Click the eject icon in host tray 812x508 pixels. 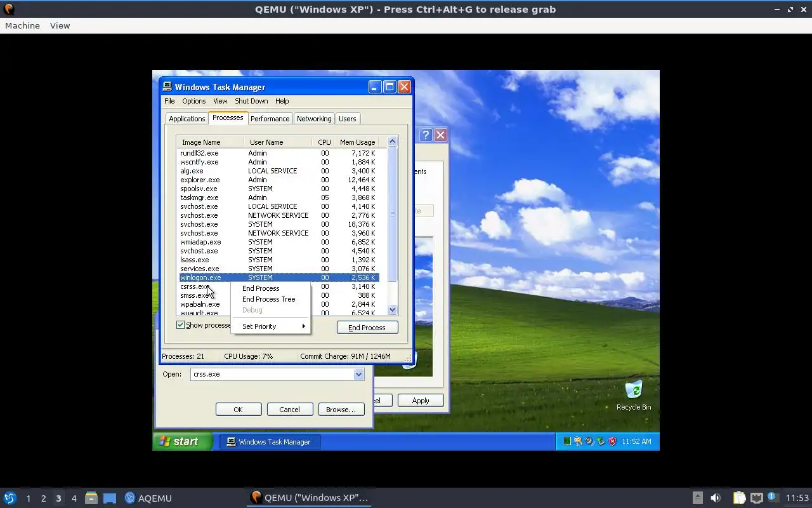(x=697, y=498)
